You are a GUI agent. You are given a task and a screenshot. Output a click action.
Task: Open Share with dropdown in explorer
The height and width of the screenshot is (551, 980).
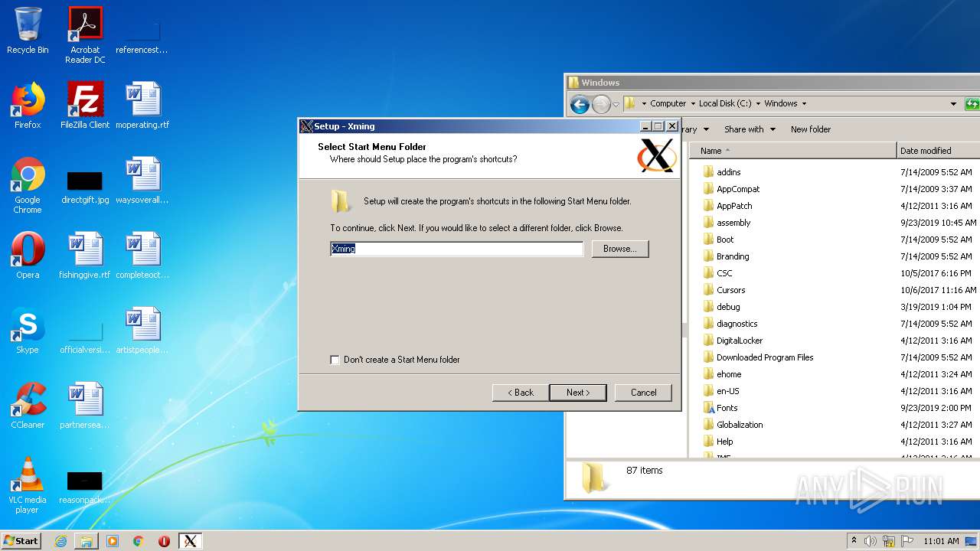pos(750,129)
